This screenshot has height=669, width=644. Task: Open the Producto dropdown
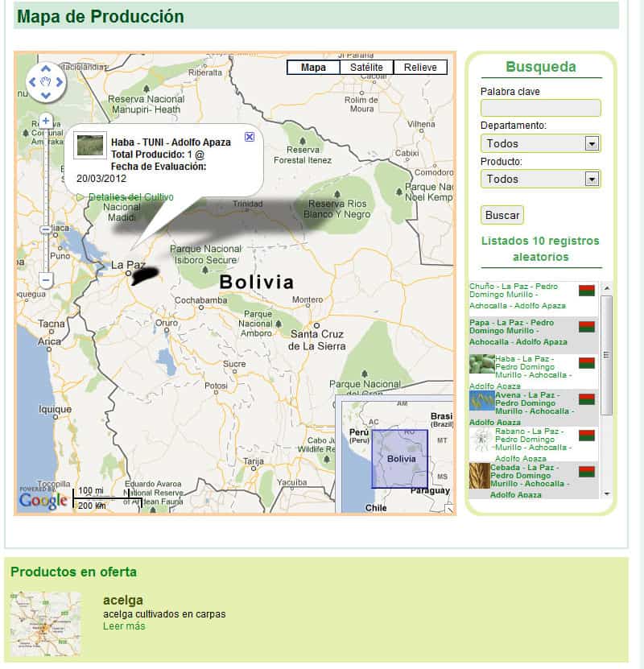click(x=540, y=179)
